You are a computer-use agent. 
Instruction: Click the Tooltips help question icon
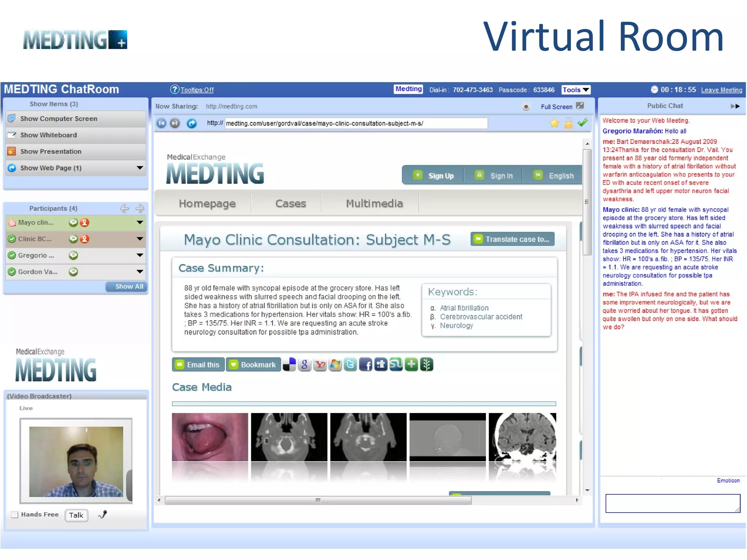tap(175, 89)
